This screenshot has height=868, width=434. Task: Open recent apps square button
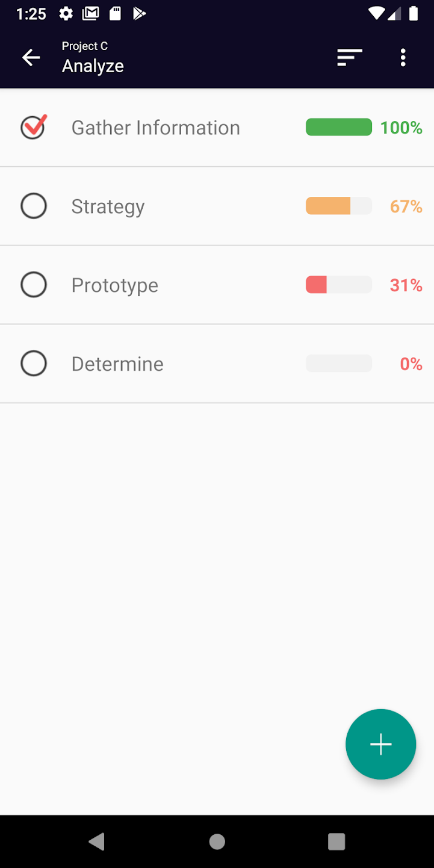[x=336, y=842]
